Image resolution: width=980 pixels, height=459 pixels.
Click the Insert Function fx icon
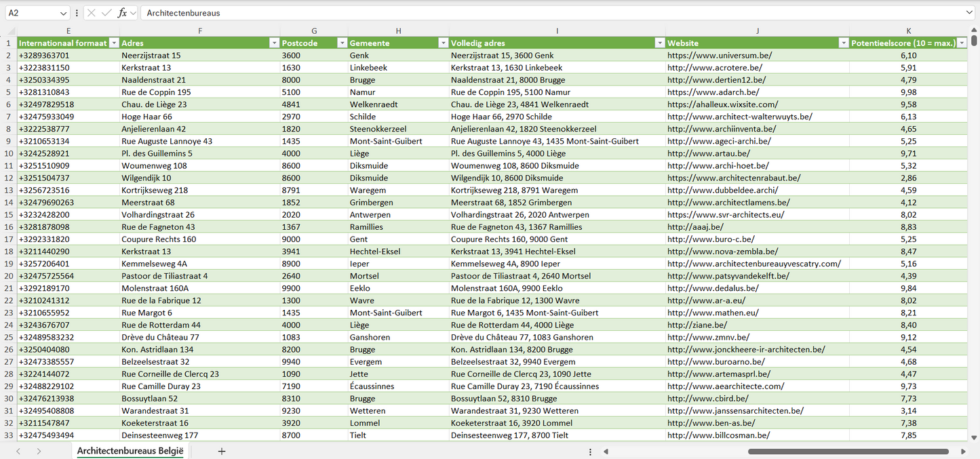(x=122, y=13)
